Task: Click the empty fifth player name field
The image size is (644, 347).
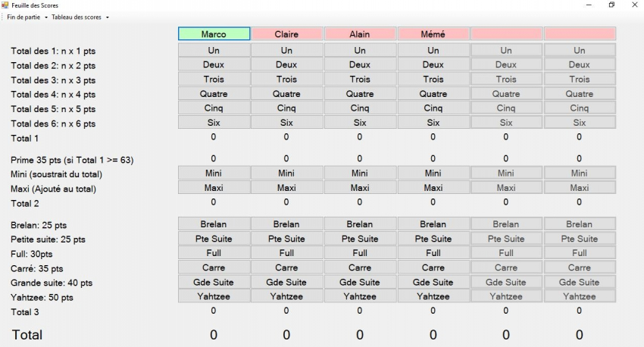Action: click(506, 34)
